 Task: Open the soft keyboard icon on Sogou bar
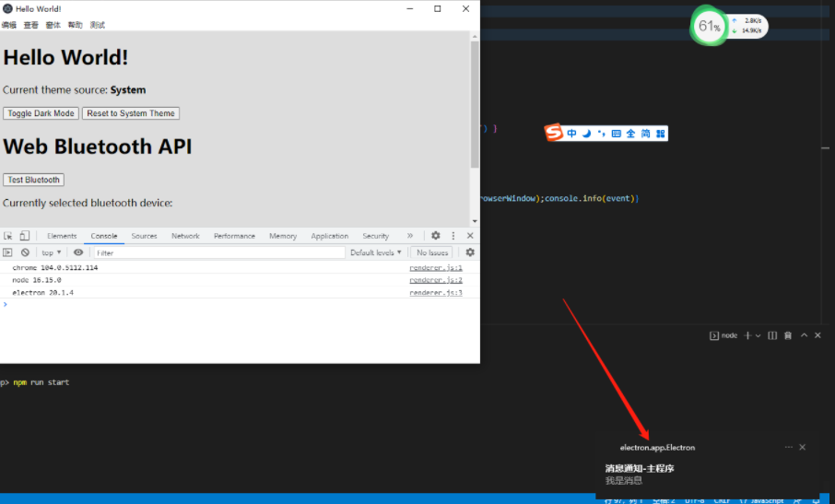[617, 134]
